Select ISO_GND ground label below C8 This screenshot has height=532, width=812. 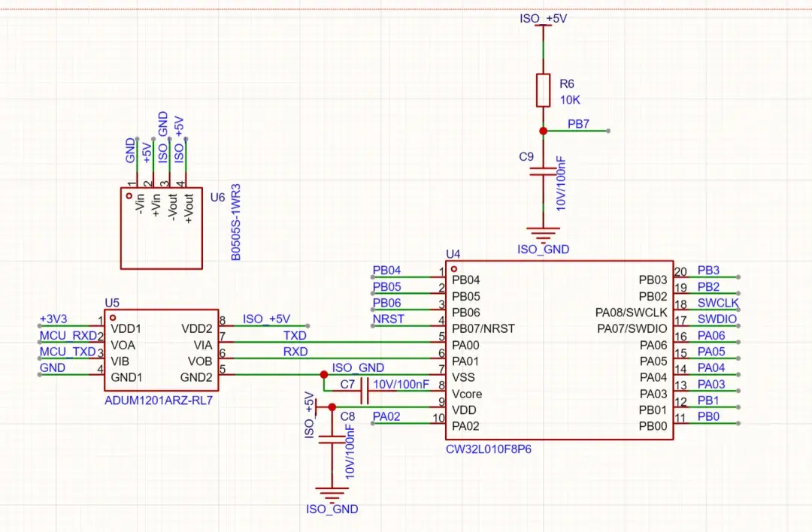coord(332,509)
